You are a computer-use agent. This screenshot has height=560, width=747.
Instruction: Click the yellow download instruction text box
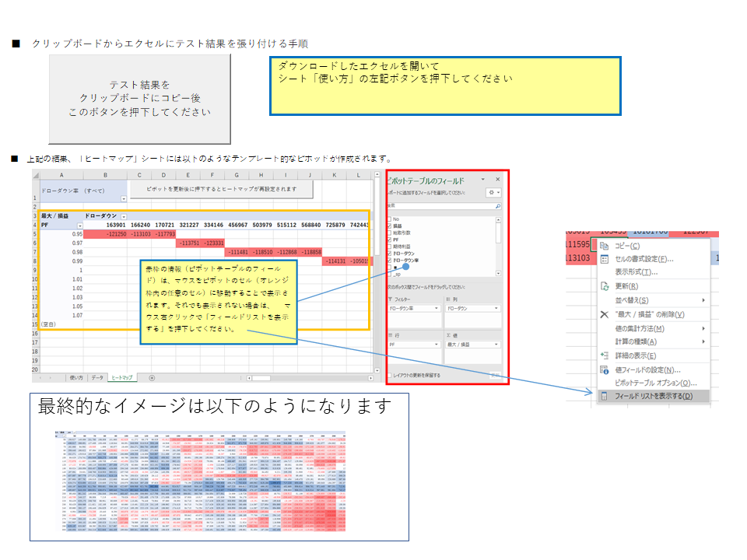click(x=445, y=86)
